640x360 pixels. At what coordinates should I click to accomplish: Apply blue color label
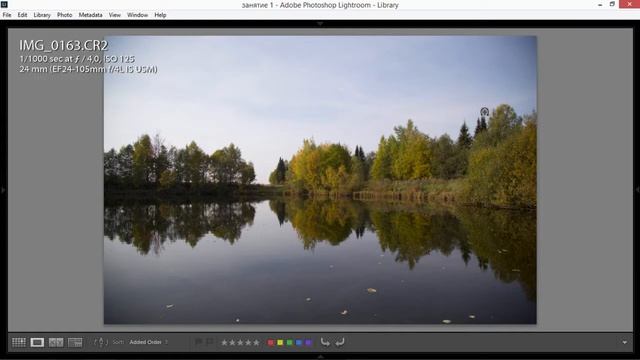(299, 342)
